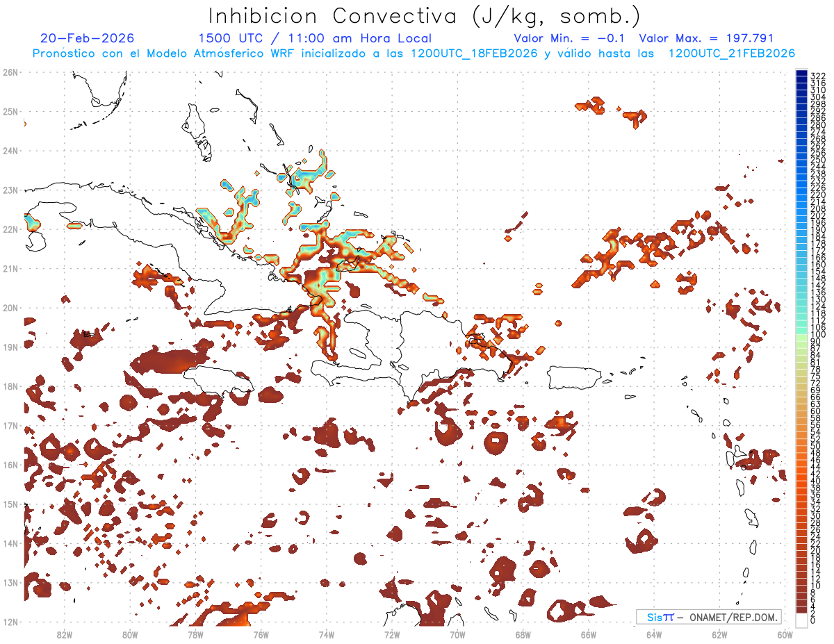Click the '76W' longitude label
Screen dimensions: 834x644
(261, 634)
